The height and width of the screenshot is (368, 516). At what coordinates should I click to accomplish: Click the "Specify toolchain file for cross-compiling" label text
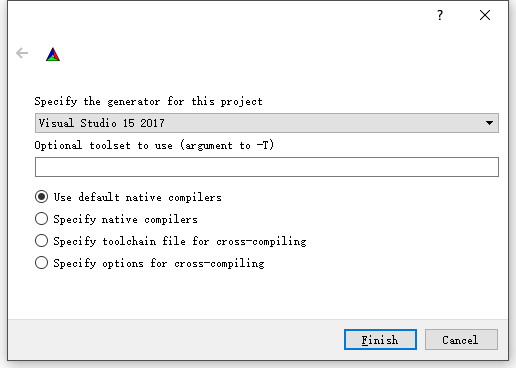click(x=180, y=241)
